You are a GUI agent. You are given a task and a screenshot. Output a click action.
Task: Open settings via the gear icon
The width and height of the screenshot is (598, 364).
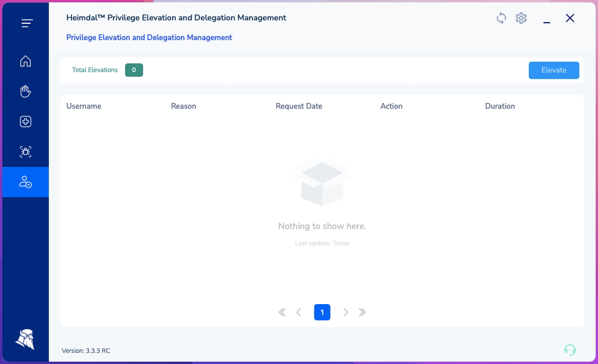click(x=521, y=18)
